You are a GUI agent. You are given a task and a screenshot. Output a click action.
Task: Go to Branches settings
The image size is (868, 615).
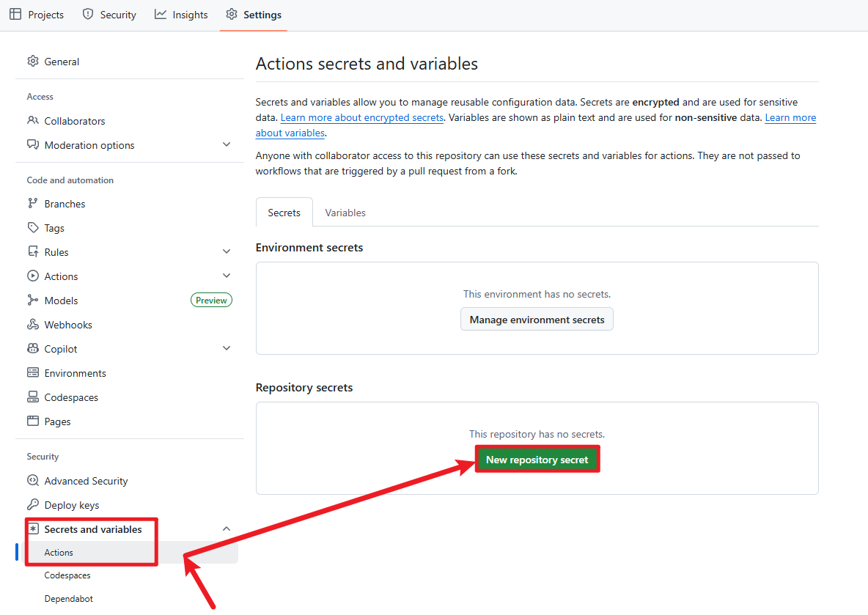[x=130, y=204]
